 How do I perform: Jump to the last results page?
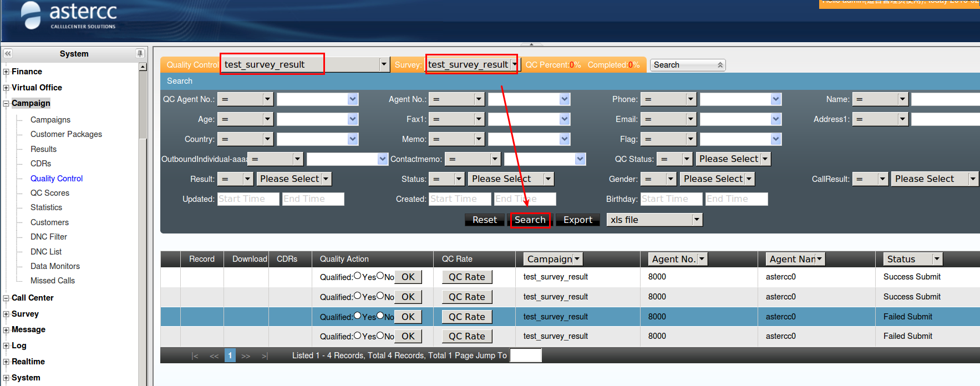(265, 356)
